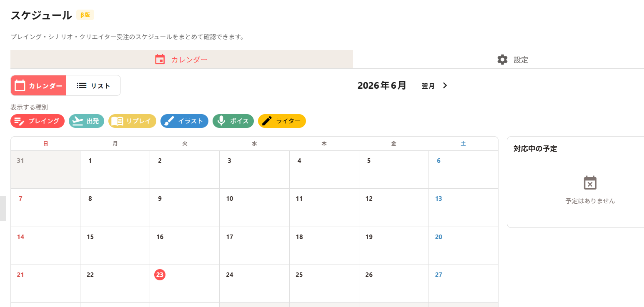644x307 pixels.
Task: Select Saturday June 6 cell
Action: point(464,170)
